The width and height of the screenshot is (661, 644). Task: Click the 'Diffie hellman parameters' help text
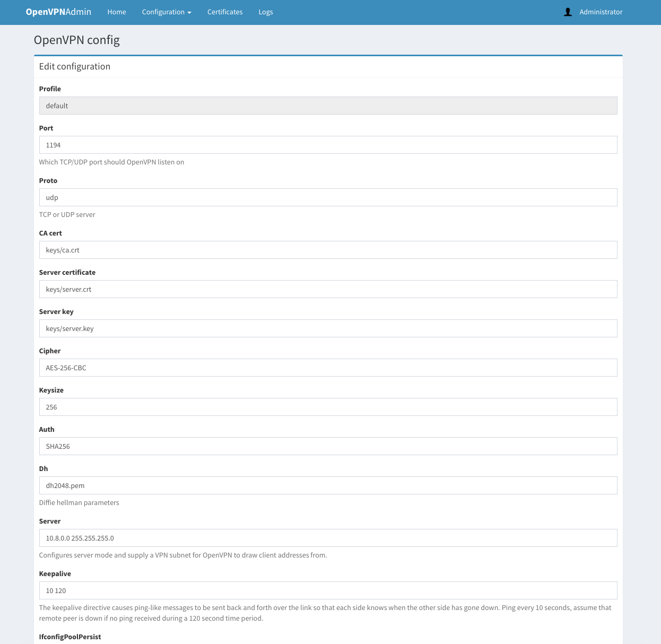coord(79,503)
